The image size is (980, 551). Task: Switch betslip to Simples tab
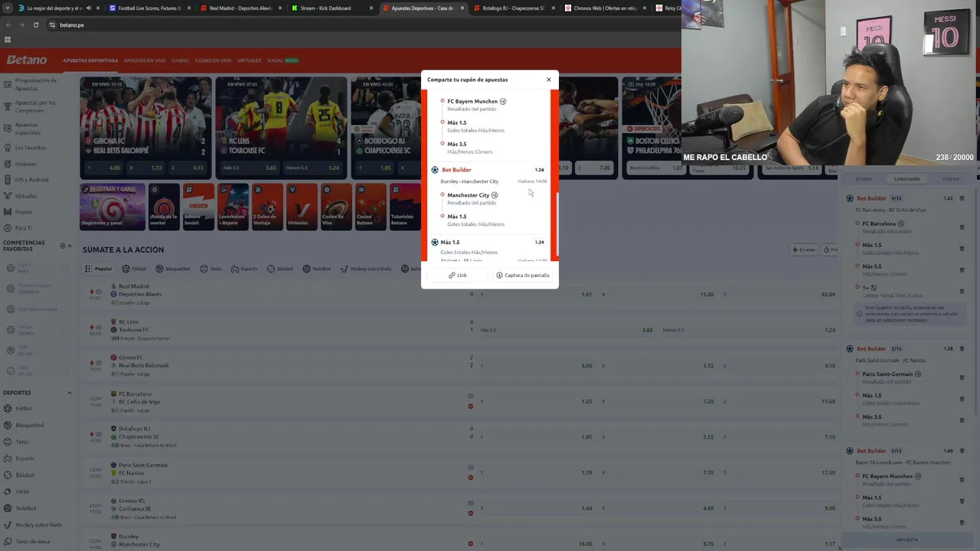click(864, 179)
